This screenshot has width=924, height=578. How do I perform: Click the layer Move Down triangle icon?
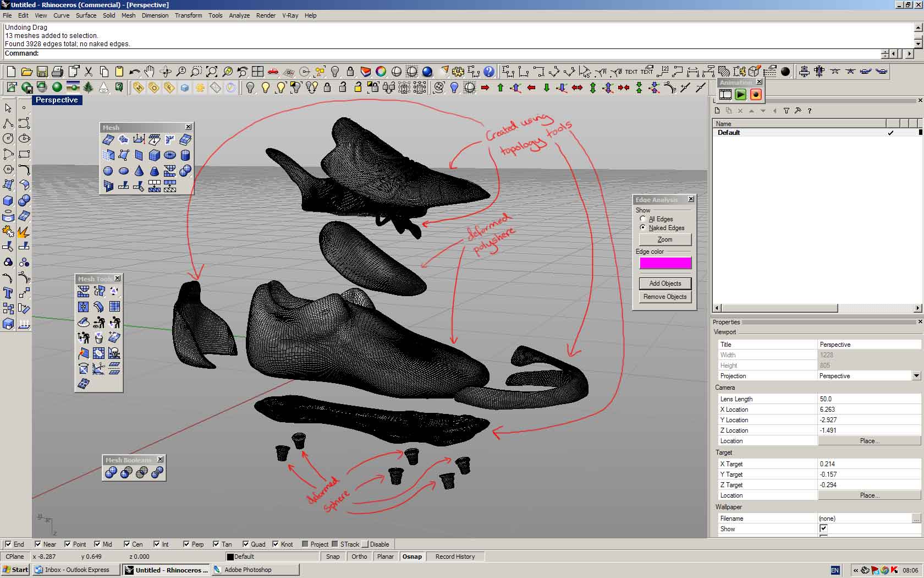click(763, 111)
